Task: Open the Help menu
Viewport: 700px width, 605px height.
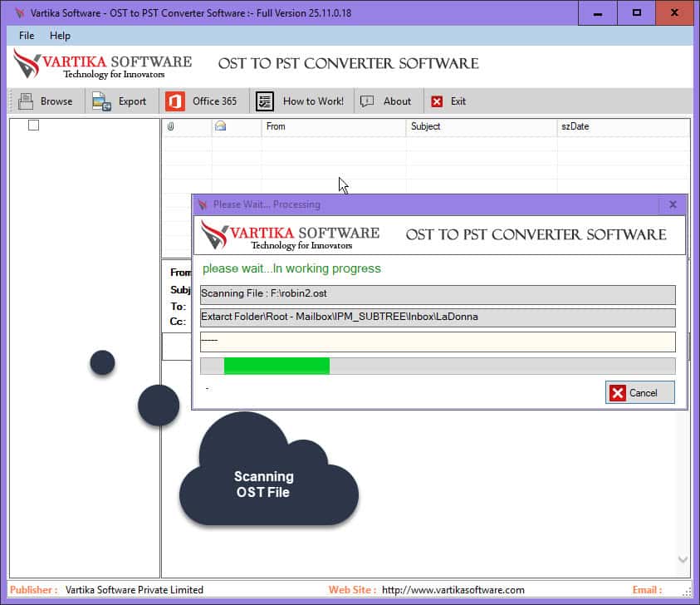Action: (60, 35)
